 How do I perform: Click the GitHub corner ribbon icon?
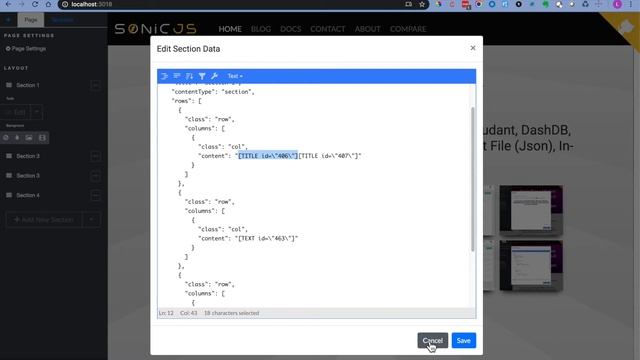625,28
